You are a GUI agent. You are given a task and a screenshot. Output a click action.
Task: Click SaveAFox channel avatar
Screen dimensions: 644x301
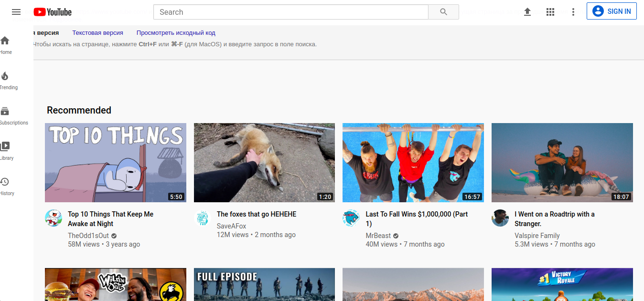[203, 218]
